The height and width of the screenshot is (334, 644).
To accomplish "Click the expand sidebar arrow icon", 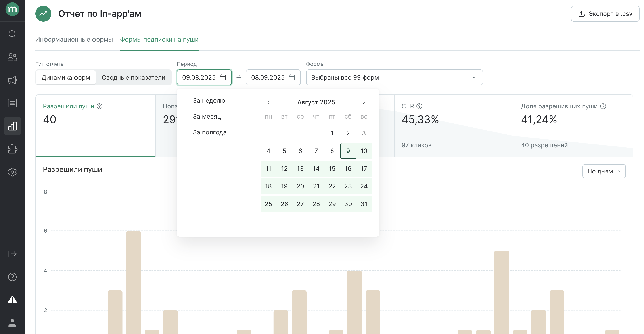I will coord(12,254).
